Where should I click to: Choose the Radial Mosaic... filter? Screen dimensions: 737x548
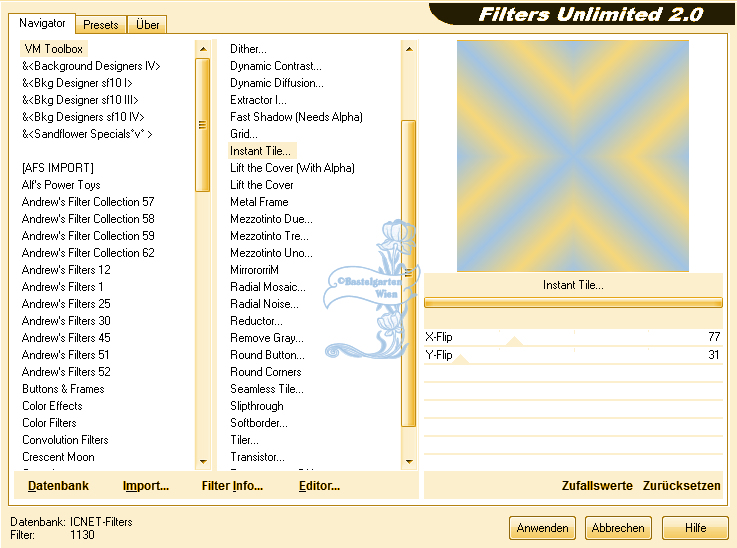tap(268, 287)
